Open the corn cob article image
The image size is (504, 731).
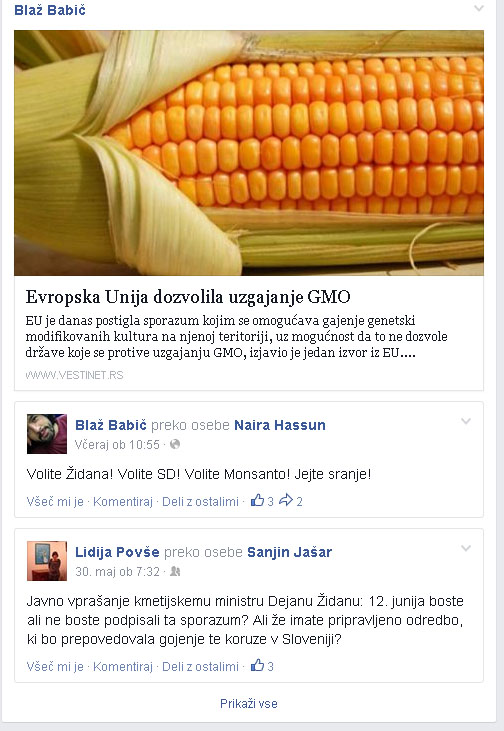tap(249, 153)
